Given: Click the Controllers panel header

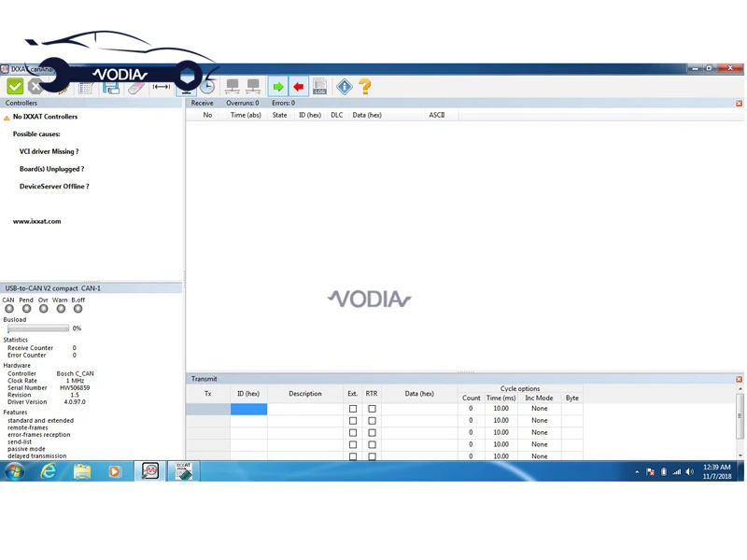Looking at the screenshot, I should pyautogui.click(x=92, y=103).
